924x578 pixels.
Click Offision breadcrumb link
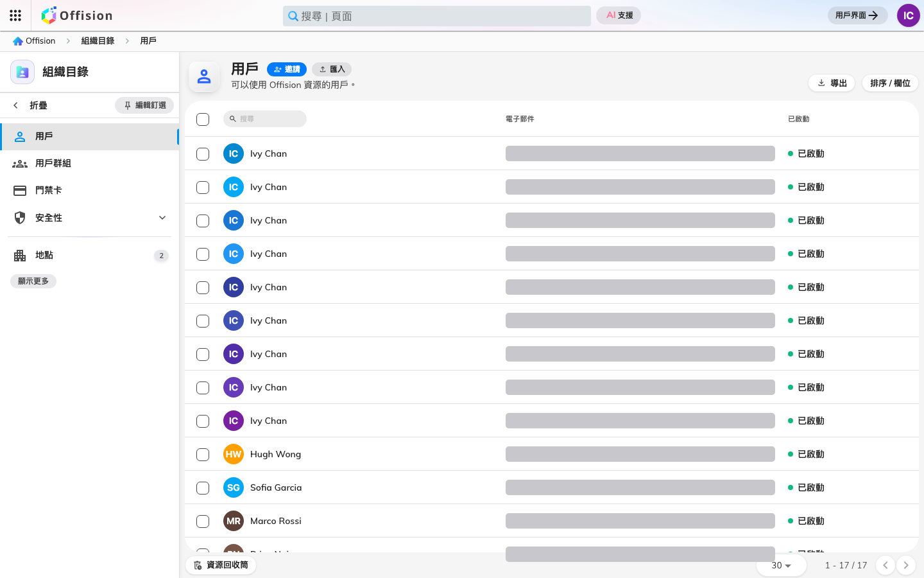34,41
